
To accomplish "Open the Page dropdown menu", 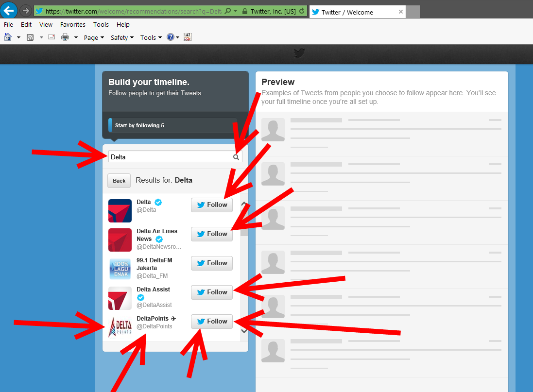I will pyautogui.click(x=94, y=37).
